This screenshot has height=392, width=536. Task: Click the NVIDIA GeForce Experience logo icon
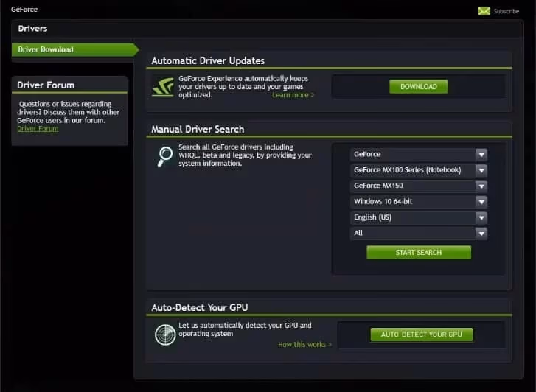pos(163,86)
